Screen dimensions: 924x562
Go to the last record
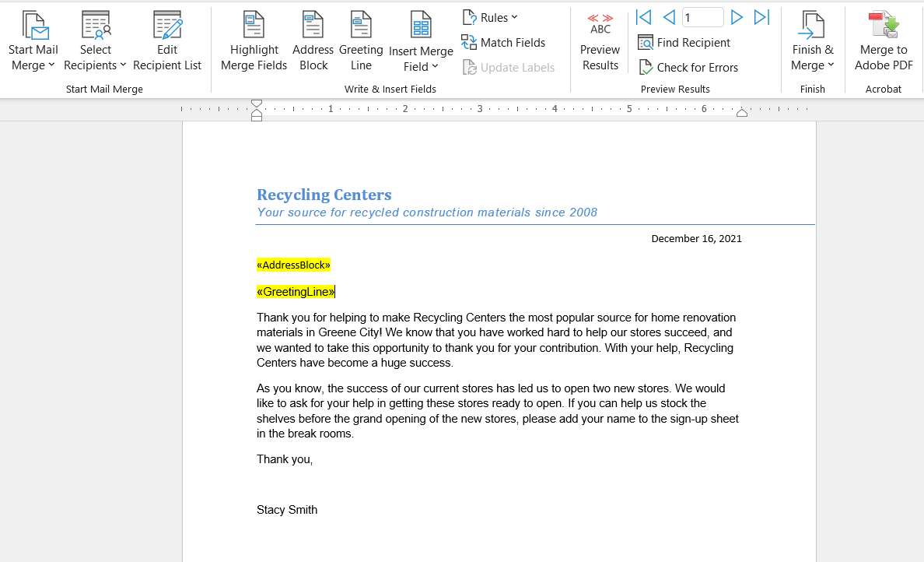pyautogui.click(x=762, y=18)
